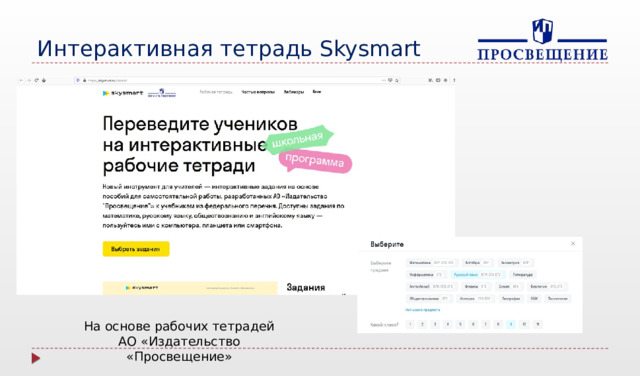Select the Биология subject chip
This screenshot has height=376, width=640.
[547, 286]
